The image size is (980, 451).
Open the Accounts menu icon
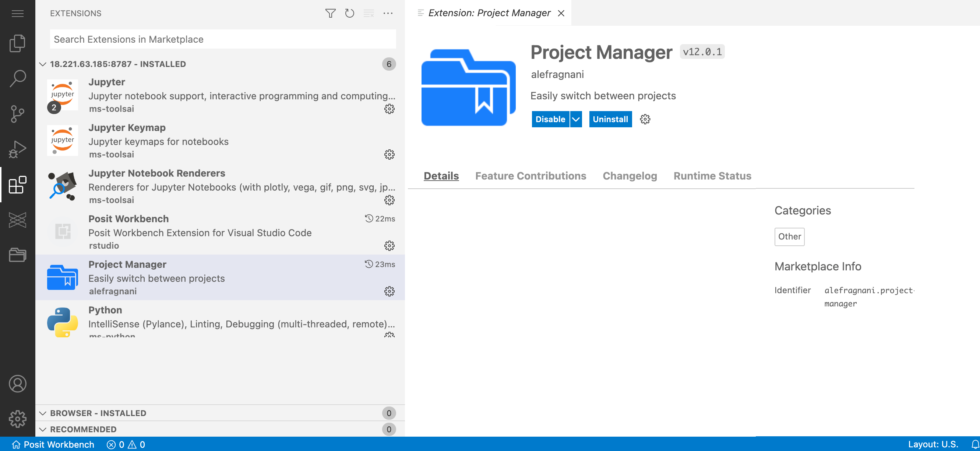coord(18,383)
